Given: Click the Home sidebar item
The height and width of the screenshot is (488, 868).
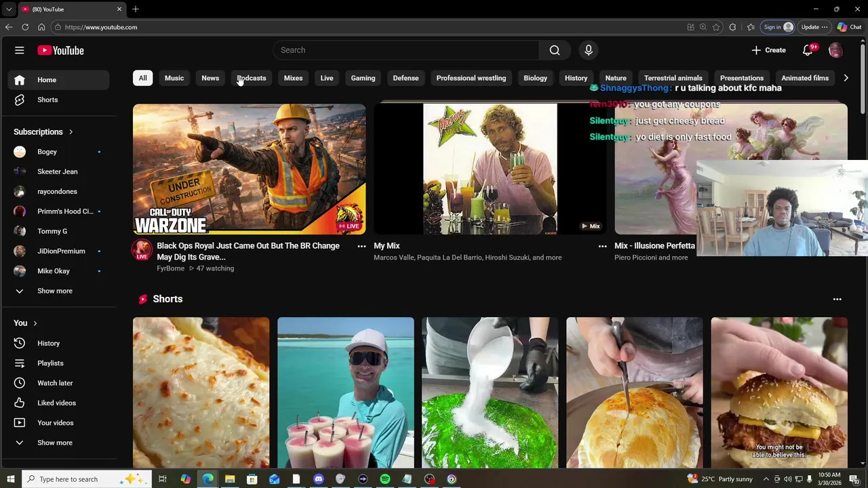Looking at the screenshot, I should point(58,80).
